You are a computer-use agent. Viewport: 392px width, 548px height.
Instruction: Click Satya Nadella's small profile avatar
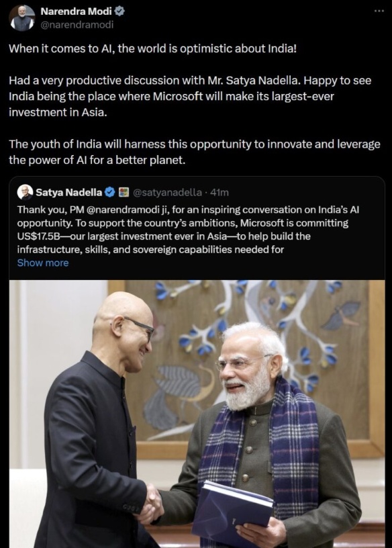point(26,192)
